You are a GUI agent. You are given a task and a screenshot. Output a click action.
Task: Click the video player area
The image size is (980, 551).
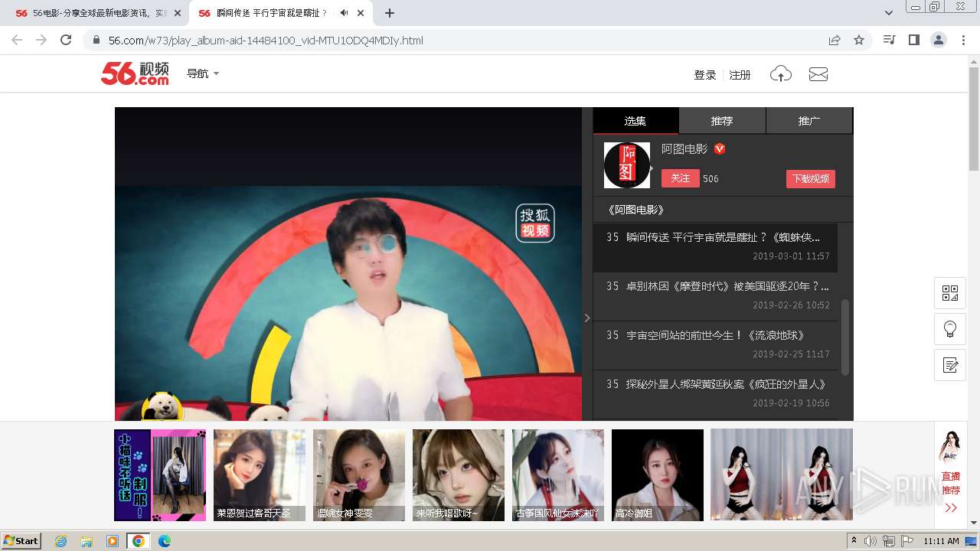[348, 264]
